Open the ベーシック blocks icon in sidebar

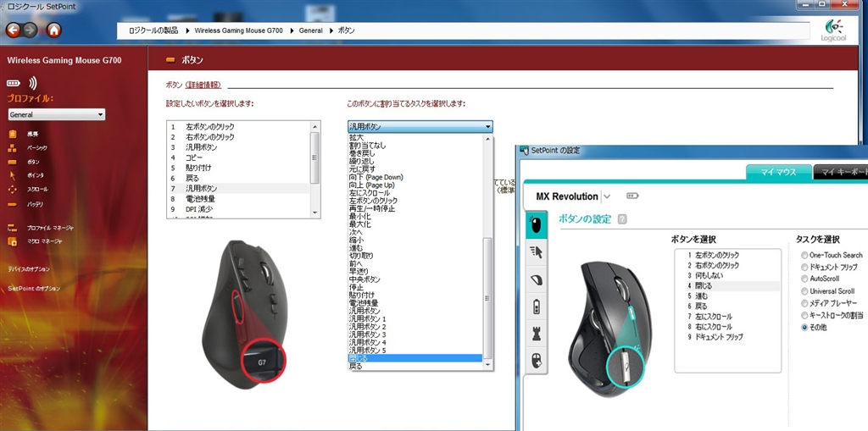coord(12,147)
